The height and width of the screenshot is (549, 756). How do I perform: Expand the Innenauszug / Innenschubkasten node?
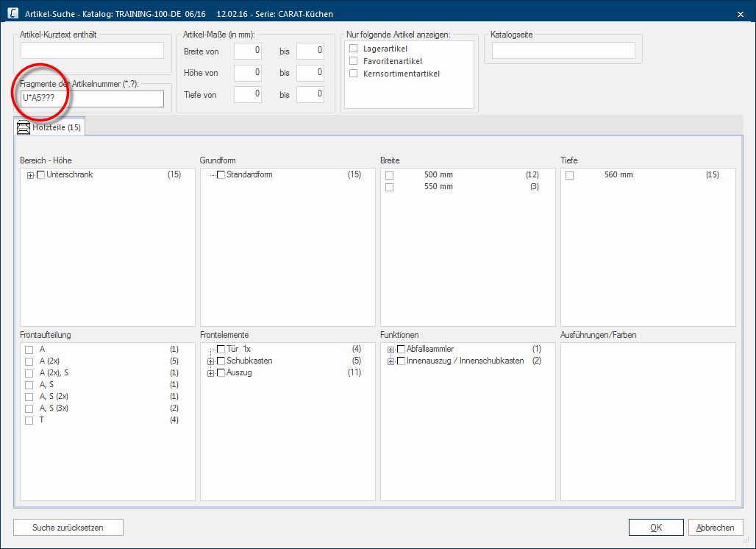point(391,361)
